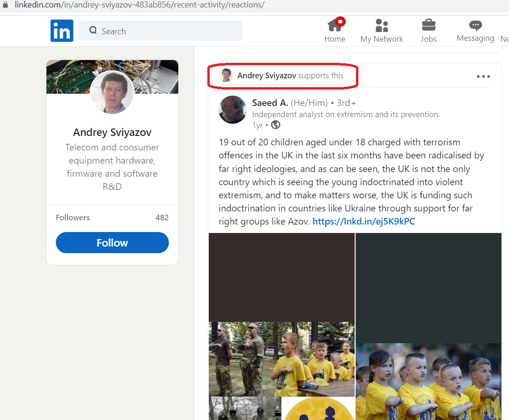This screenshot has height=420, width=509.
Task: Click the Saeed A. author name
Action: click(x=270, y=103)
